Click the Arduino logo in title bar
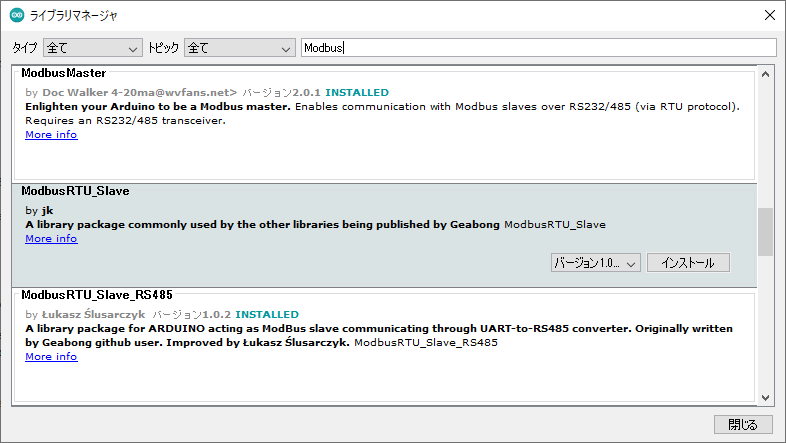The image size is (786, 443). (16, 16)
